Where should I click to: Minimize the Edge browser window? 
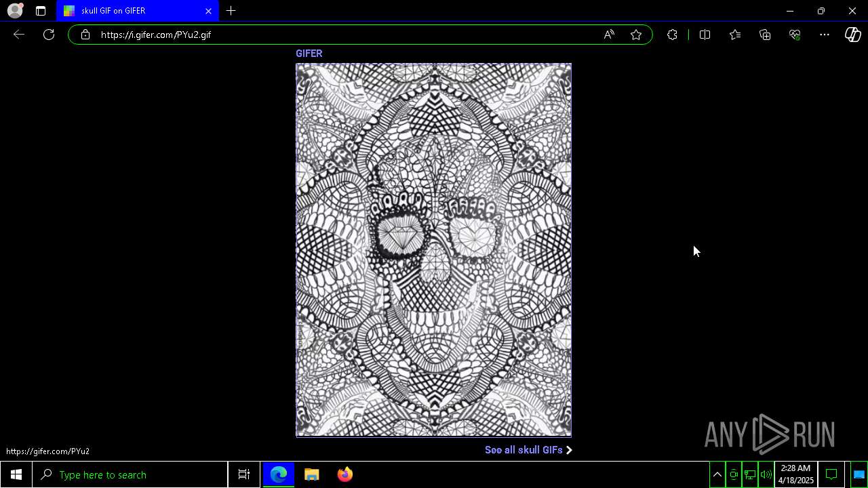pyautogui.click(x=790, y=11)
